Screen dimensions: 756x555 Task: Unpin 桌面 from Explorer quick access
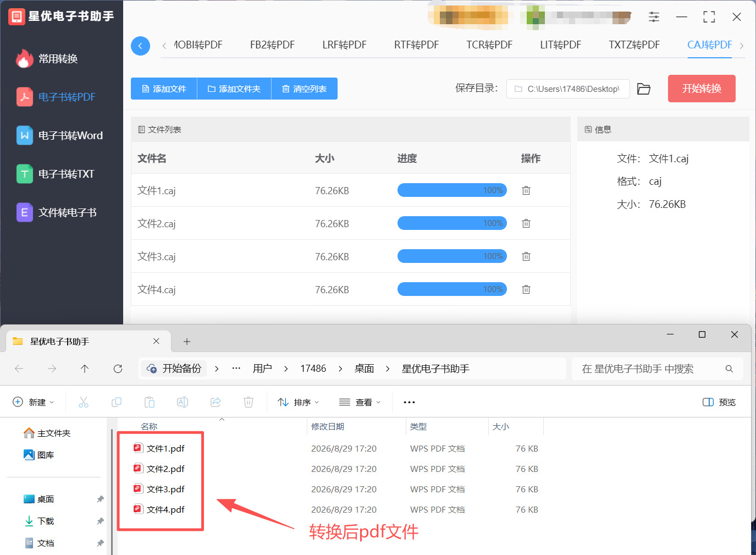tap(100, 499)
